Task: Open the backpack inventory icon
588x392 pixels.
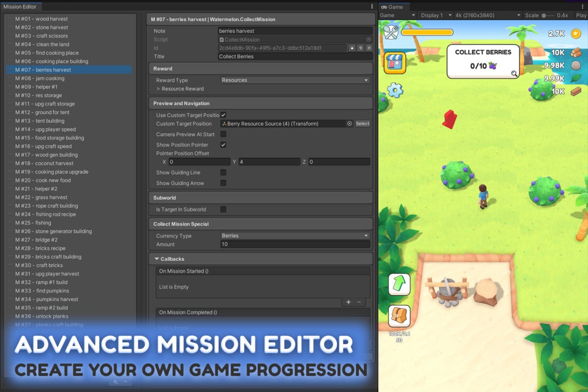Action: [x=399, y=317]
